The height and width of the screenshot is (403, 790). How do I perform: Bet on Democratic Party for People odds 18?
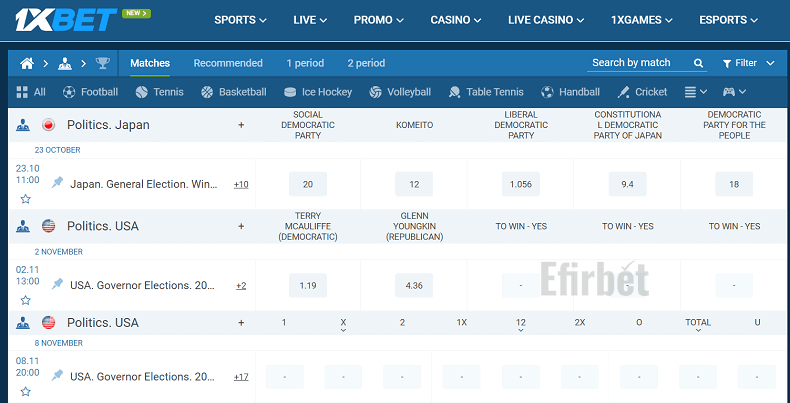pos(734,184)
